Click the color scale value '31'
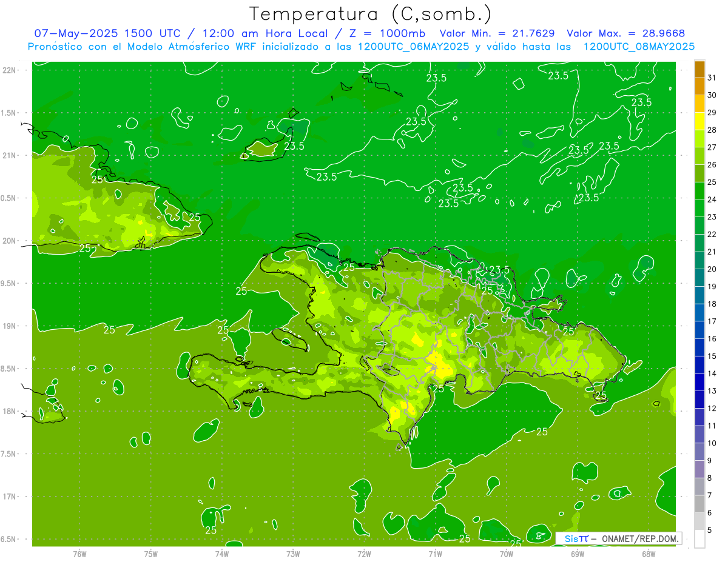728x562 pixels. click(x=712, y=78)
